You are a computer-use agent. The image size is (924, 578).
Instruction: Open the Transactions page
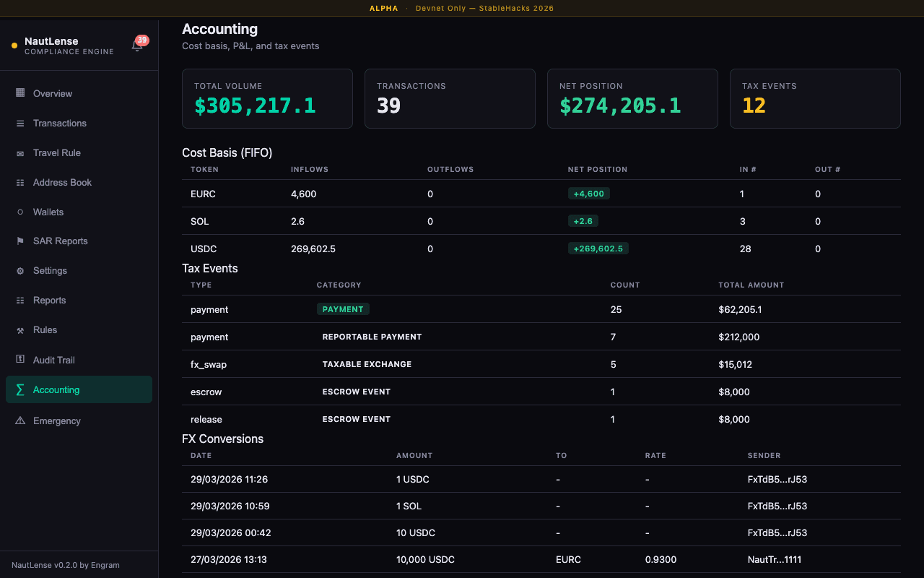[x=59, y=124]
